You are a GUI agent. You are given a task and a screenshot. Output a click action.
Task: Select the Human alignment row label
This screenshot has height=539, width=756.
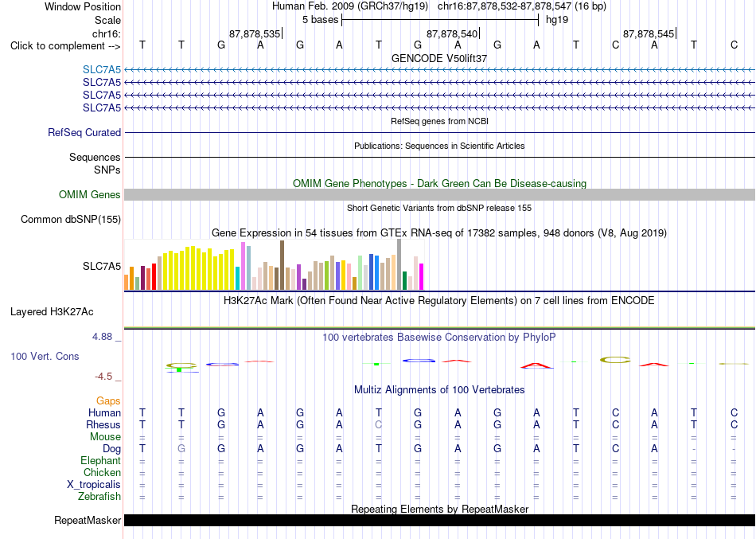tap(104, 412)
